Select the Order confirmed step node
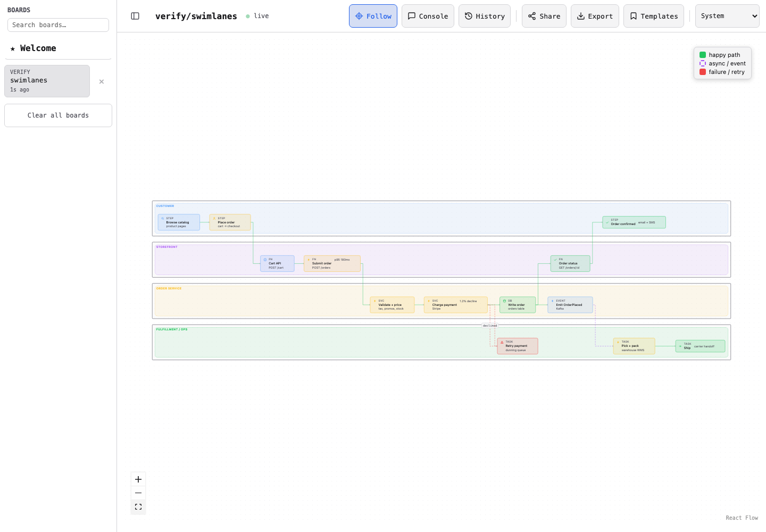766x532 pixels. point(634,222)
